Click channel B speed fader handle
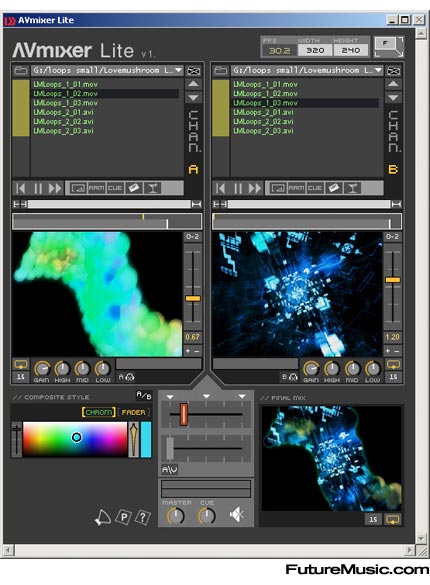Image resolution: width=430 pixels, height=585 pixels. click(393, 280)
